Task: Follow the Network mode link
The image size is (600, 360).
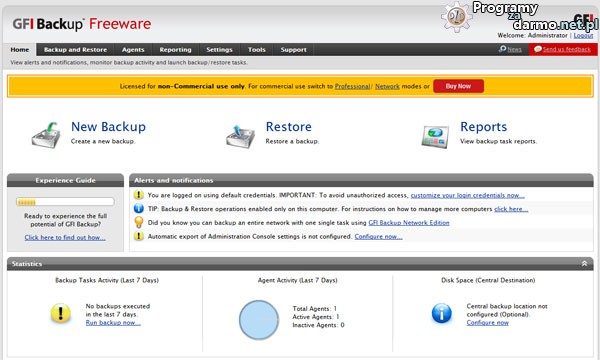Action: 387,86
